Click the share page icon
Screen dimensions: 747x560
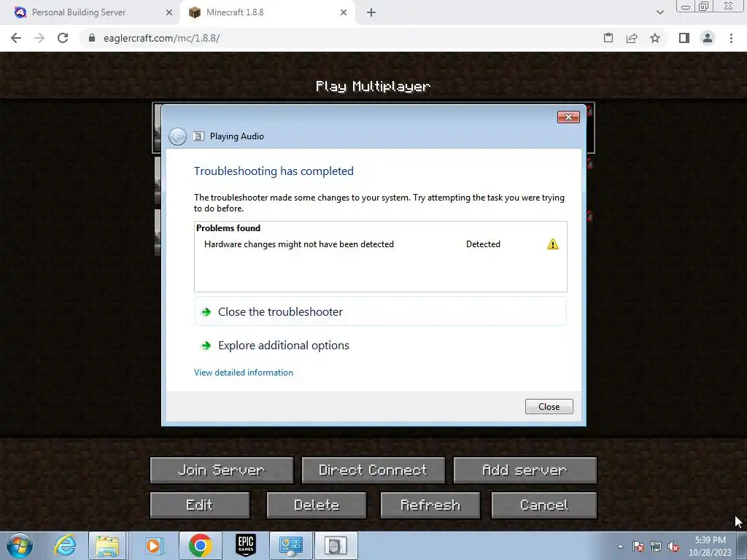tap(632, 38)
